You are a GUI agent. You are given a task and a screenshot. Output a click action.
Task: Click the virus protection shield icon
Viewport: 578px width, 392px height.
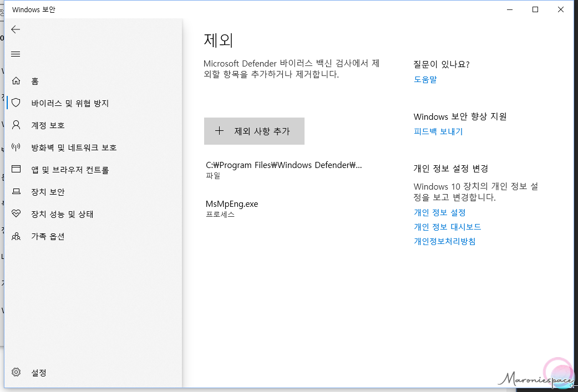click(16, 103)
